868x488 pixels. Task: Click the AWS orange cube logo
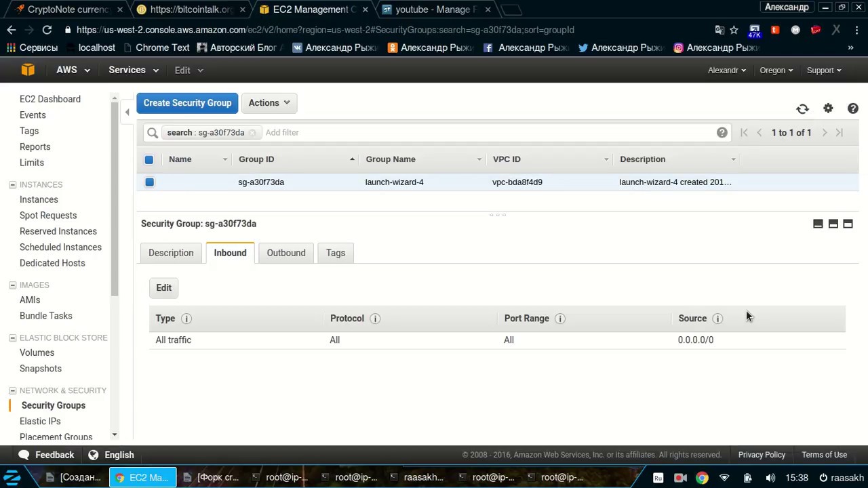pos(27,70)
